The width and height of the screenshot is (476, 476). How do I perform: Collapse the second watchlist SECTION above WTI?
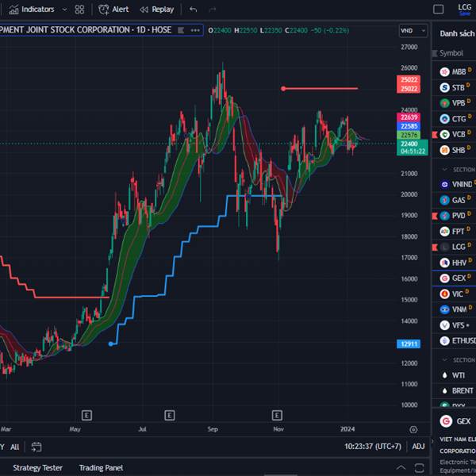coord(445,359)
